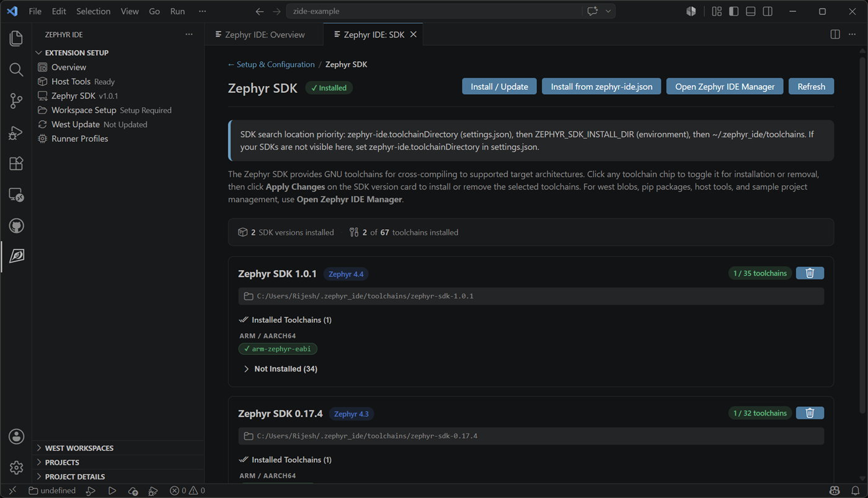The width and height of the screenshot is (868, 498).
Task: Open the Search view in activity bar
Action: [16, 69]
